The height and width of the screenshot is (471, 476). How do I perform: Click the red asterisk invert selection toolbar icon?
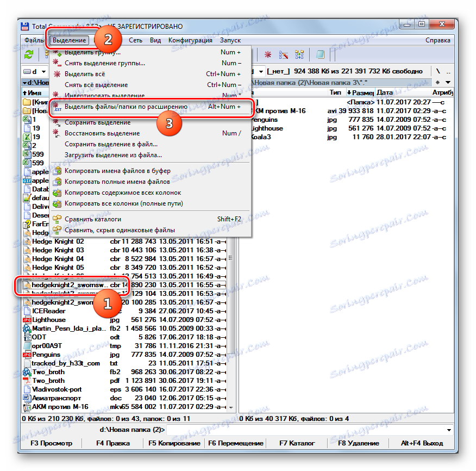pyautogui.click(x=267, y=55)
